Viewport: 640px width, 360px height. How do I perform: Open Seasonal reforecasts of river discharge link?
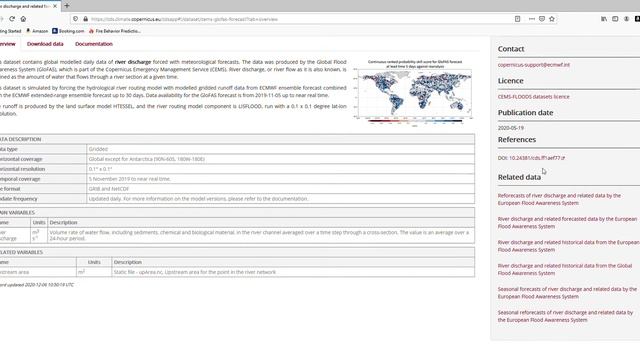[565, 316]
